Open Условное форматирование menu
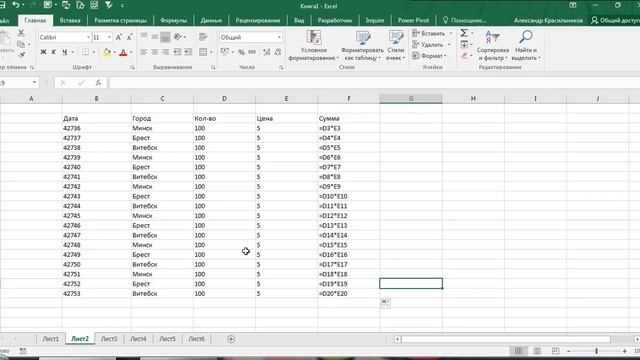Viewport: 640px width, 360px height. tap(313, 45)
